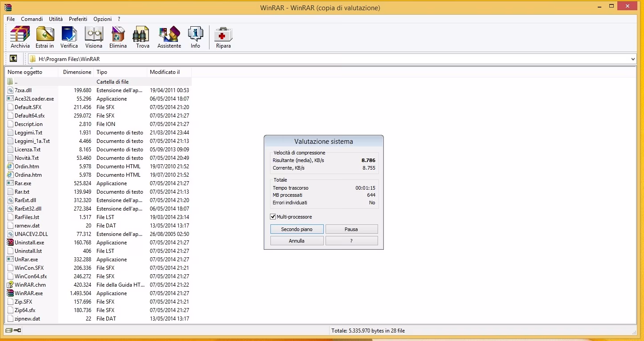The height and width of the screenshot is (341, 644).
Task: Sort by Dimensione column header
Action: [x=76, y=72]
